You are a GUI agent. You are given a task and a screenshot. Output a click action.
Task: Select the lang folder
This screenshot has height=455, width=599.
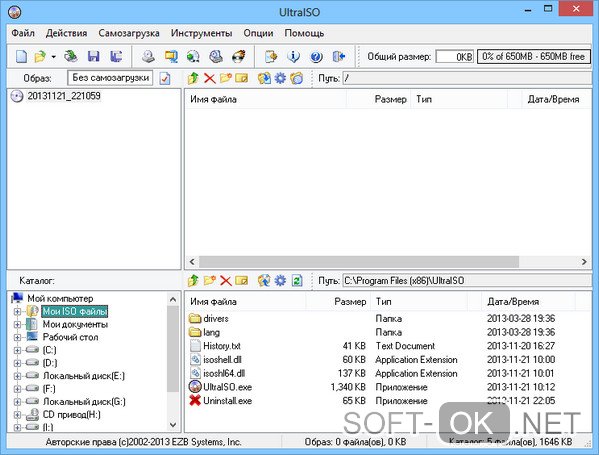(x=211, y=332)
